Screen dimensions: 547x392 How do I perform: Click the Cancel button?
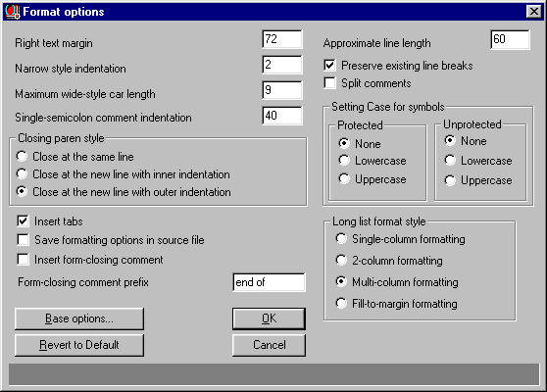point(269,345)
